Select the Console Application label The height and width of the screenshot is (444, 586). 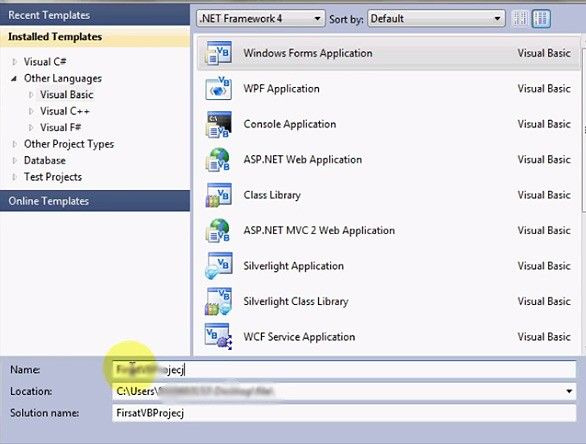(x=290, y=124)
